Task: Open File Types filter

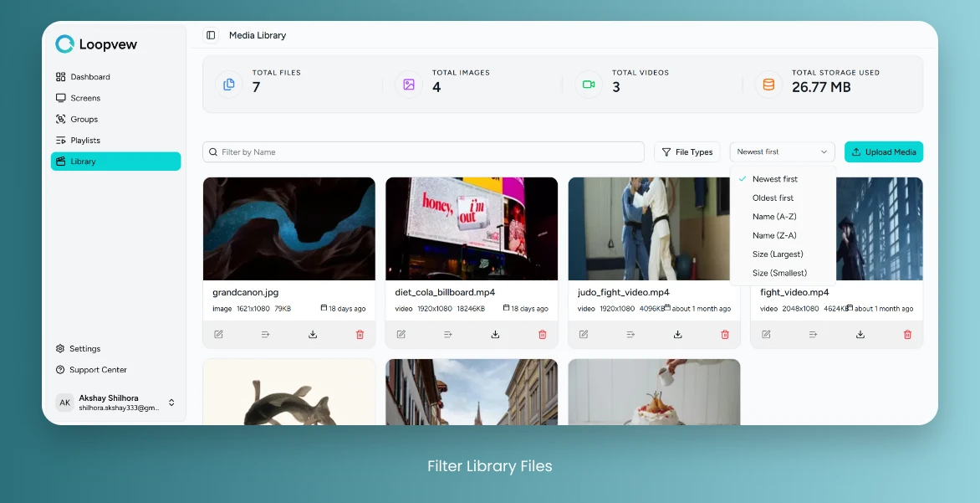Action: click(x=687, y=152)
